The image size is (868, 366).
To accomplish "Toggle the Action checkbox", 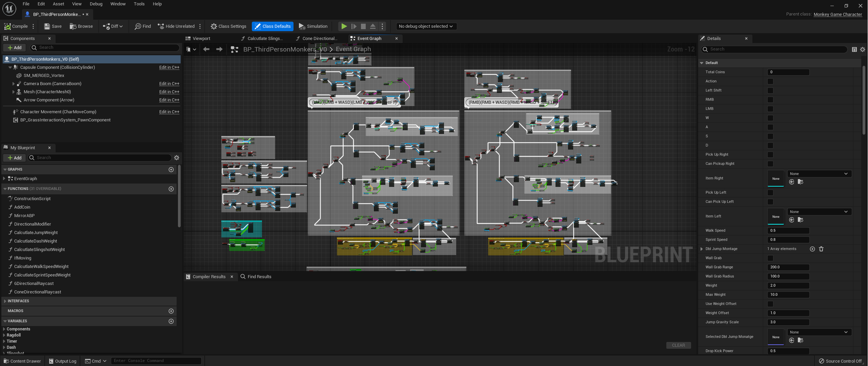I will point(770,81).
